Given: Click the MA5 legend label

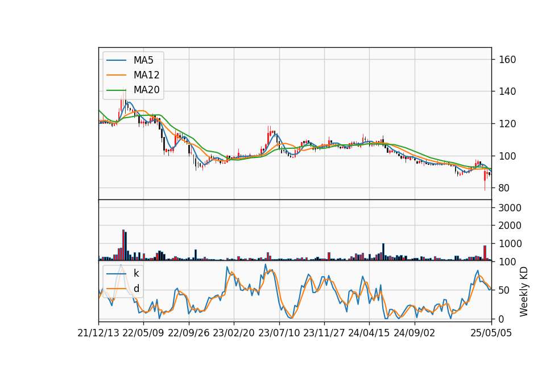Looking at the screenshot, I should pyautogui.click(x=143, y=60).
